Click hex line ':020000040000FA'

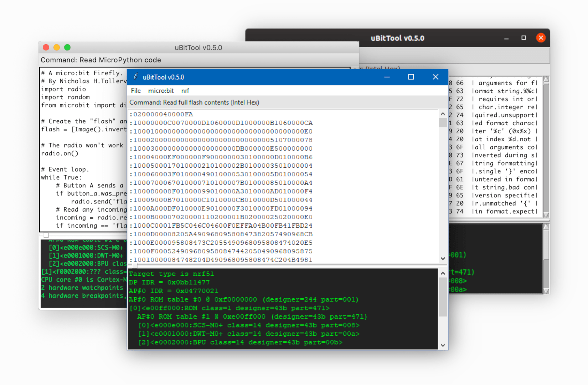point(161,114)
